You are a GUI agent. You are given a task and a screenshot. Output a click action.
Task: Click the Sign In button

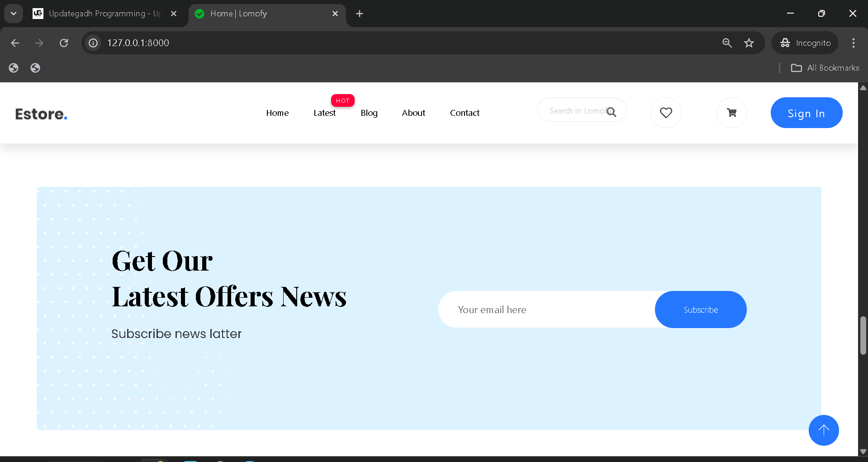[806, 113]
